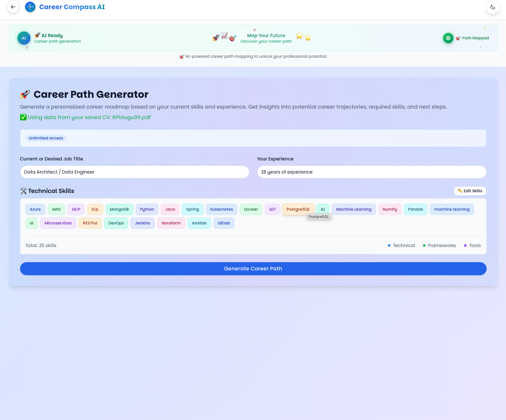
Task: Click the Career Compass AI compass logo
Action: click(x=30, y=7)
